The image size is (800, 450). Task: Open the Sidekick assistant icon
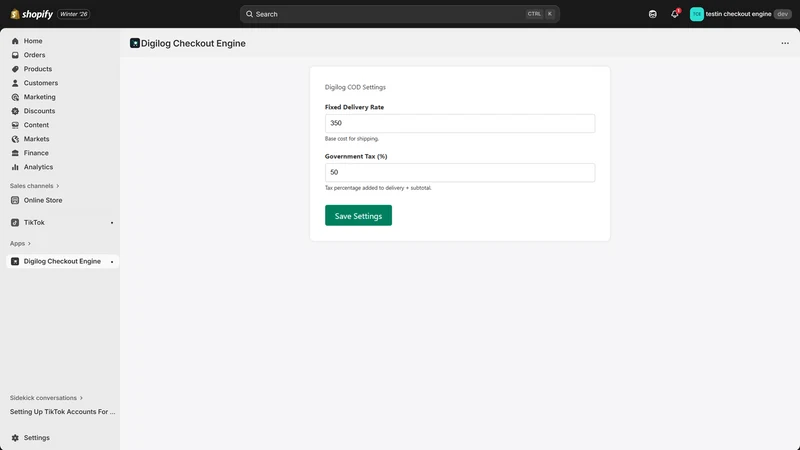pyautogui.click(x=653, y=14)
